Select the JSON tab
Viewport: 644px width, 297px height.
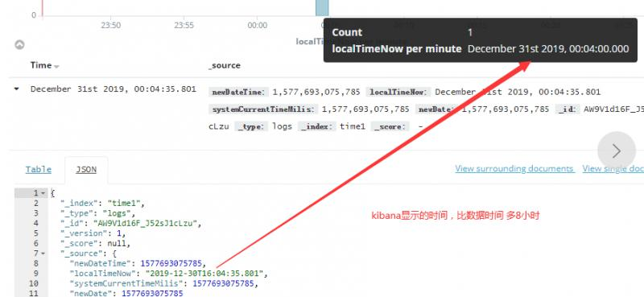click(x=86, y=169)
